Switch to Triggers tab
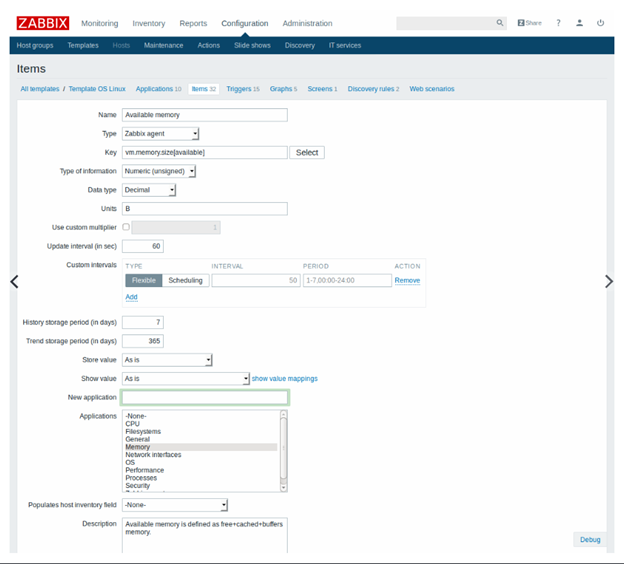Viewport: 624px width, 564px height. click(x=243, y=89)
